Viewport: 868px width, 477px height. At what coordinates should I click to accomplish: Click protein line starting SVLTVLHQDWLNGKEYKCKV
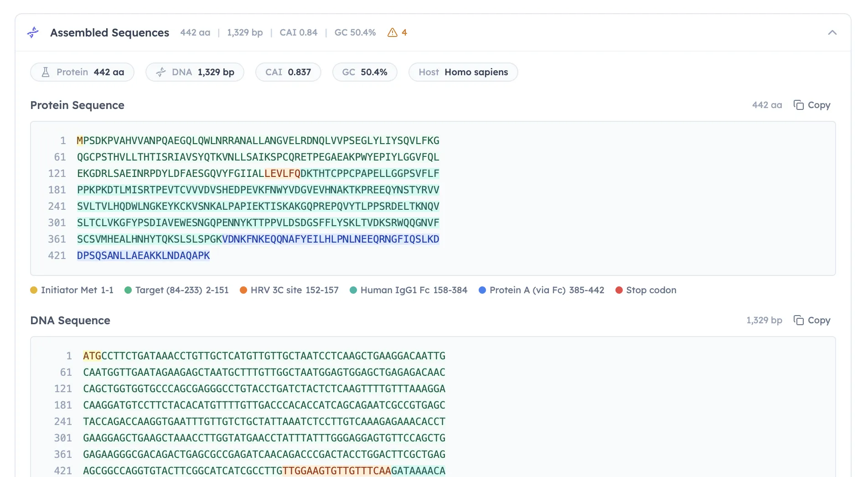click(x=258, y=206)
